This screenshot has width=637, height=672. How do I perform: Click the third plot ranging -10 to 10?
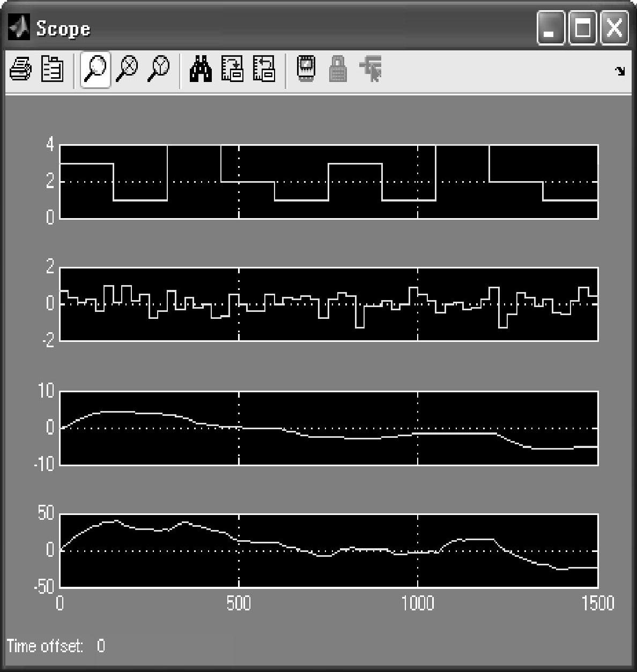[x=329, y=428]
